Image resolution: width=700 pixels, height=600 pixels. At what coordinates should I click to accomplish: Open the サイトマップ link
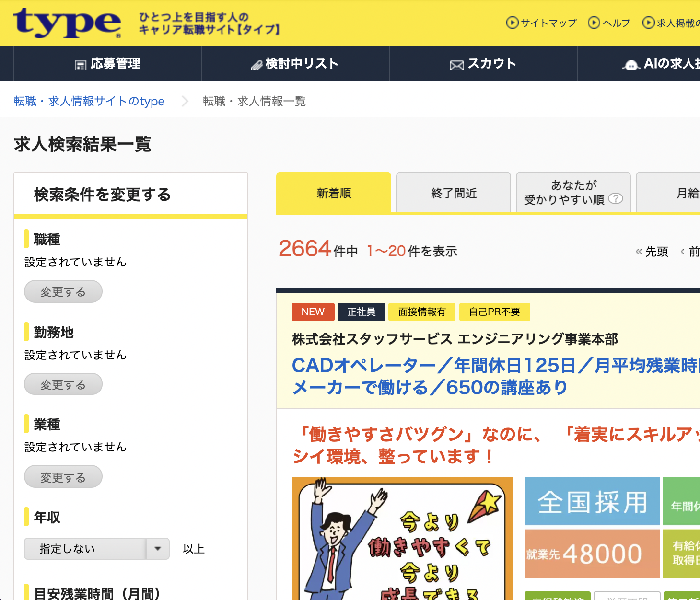[542, 23]
